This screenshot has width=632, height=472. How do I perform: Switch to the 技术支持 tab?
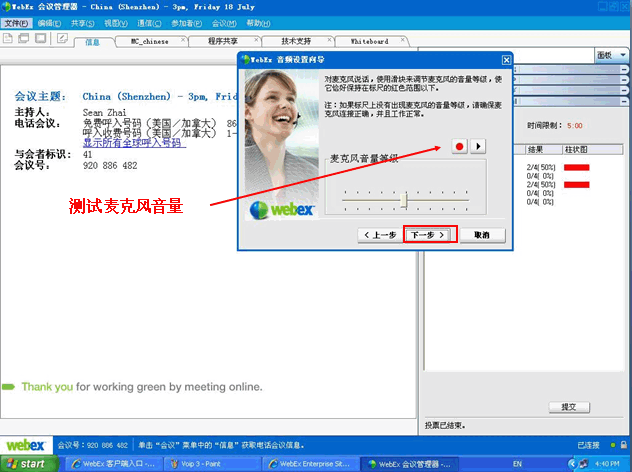click(296, 42)
